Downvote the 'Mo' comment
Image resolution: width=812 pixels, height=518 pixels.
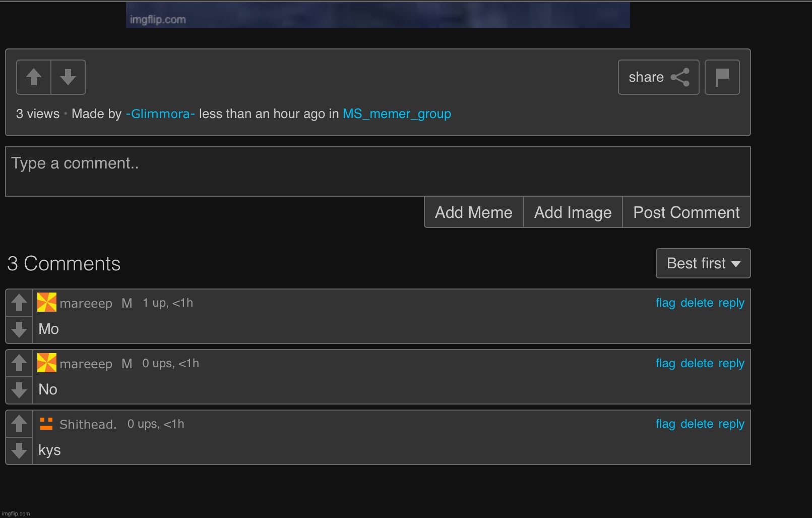pos(19,330)
